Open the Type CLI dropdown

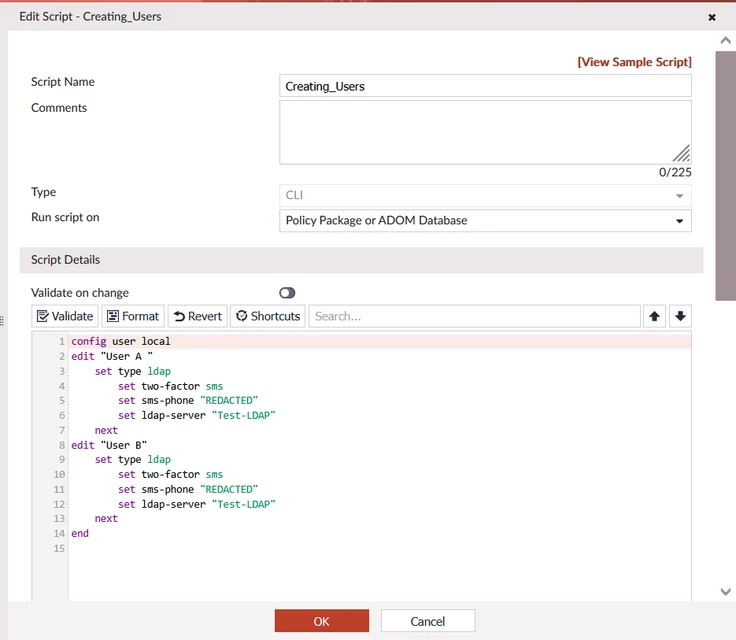(x=485, y=195)
